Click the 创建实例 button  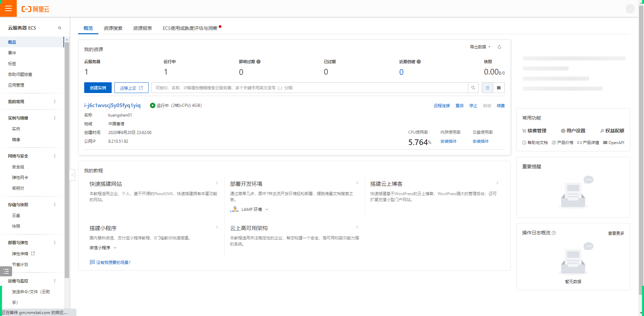98,88
